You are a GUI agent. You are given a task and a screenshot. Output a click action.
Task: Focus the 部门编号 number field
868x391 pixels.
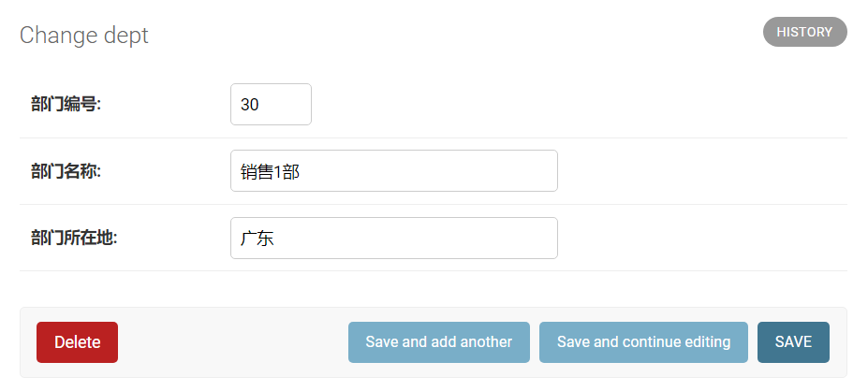(x=271, y=104)
